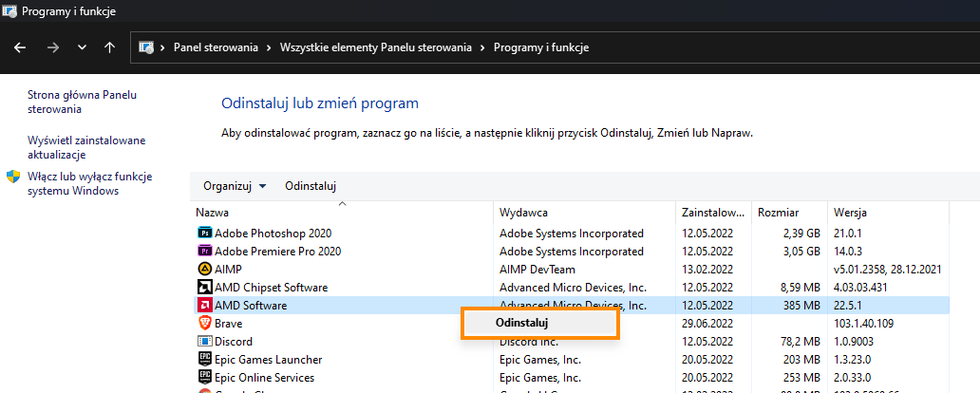
Task: Select Epic Online Services name
Action: pyautogui.click(x=264, y=378)
